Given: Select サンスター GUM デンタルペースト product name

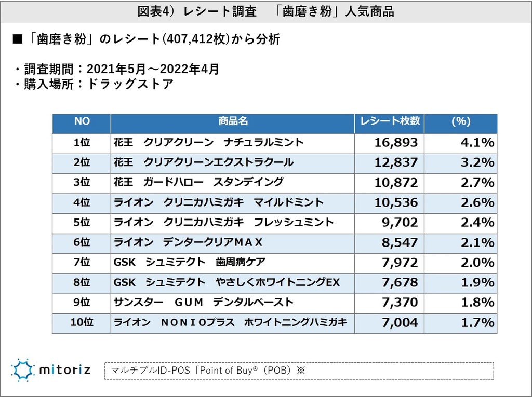Looking at the screenshot, I should click(x=203, y=302).
